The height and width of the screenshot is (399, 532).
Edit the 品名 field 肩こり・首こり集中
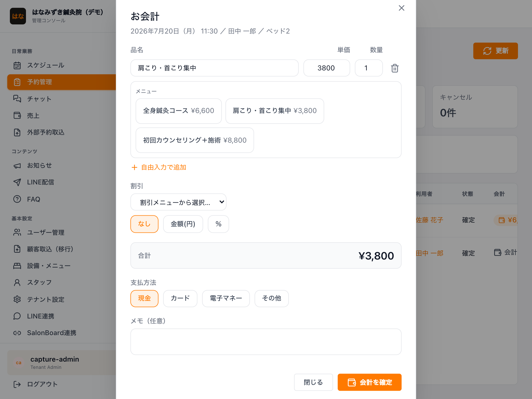(x=215, y=68)
